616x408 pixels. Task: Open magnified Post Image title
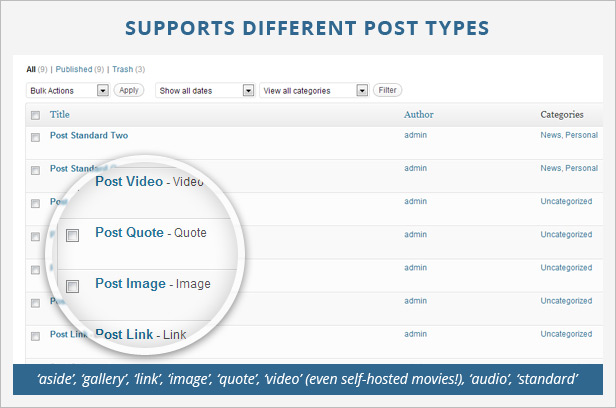click(x=130, y=284)
